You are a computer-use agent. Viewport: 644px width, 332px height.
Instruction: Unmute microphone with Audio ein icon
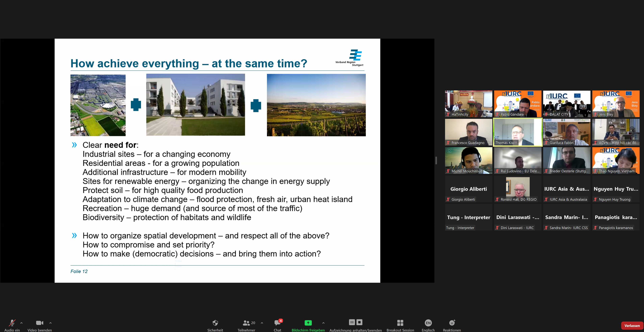12,323
